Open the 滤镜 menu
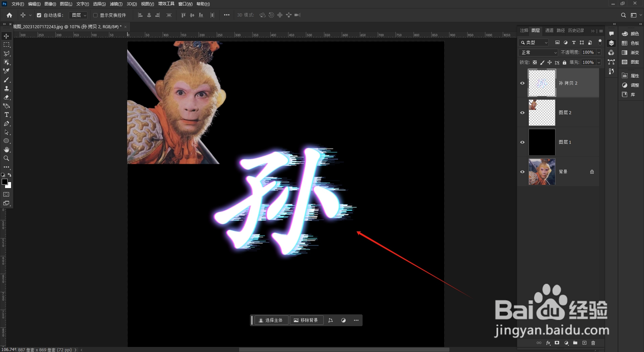The width and height of the screenshot is (644, 352). [x=116, y=4]
